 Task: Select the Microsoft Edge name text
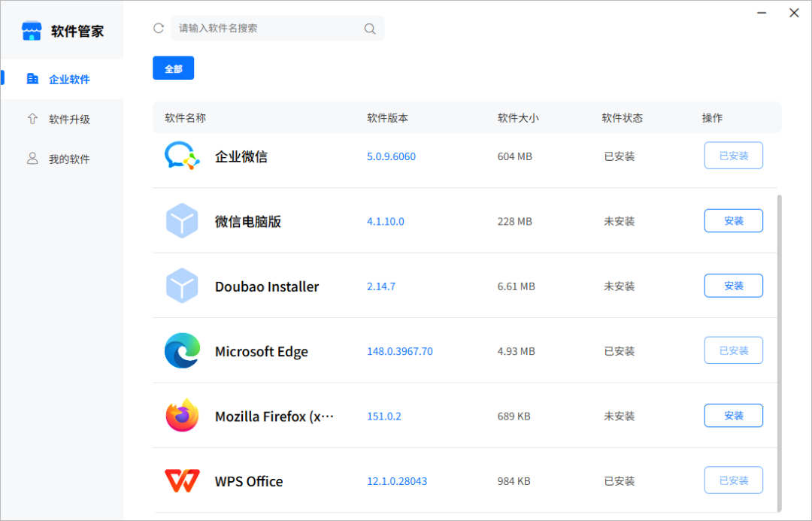261,352
